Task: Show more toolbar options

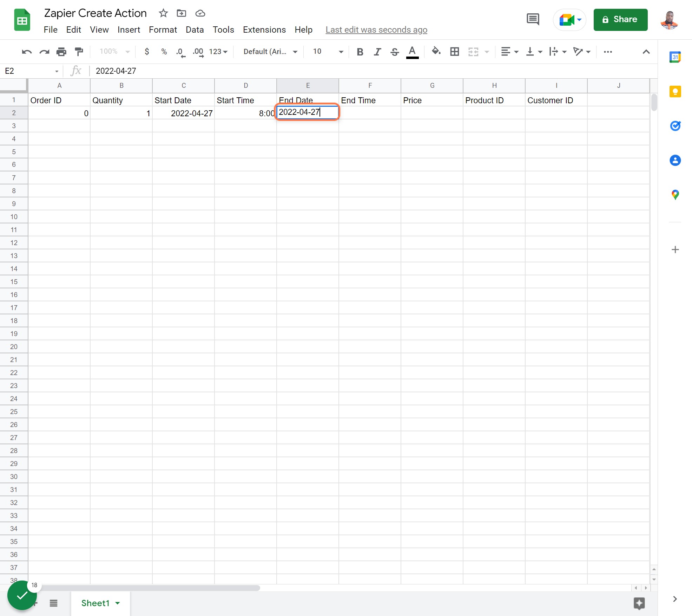Action: click(608, 52)
